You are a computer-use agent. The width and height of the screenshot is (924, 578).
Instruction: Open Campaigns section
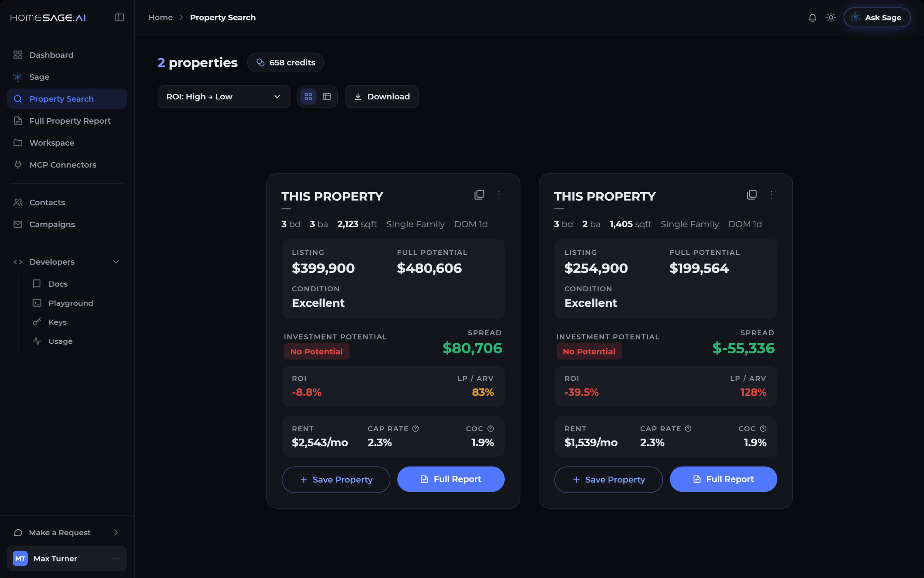(x=67, y=224)
